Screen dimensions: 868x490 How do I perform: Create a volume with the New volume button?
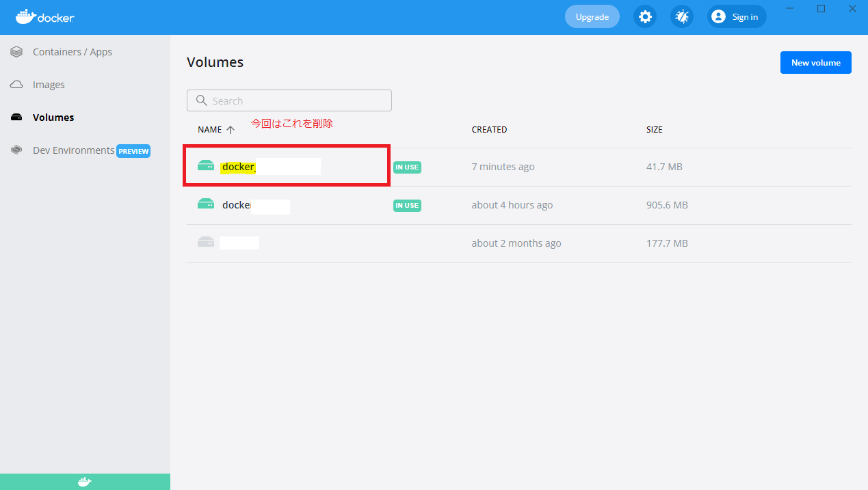click(x=815, y=62)
